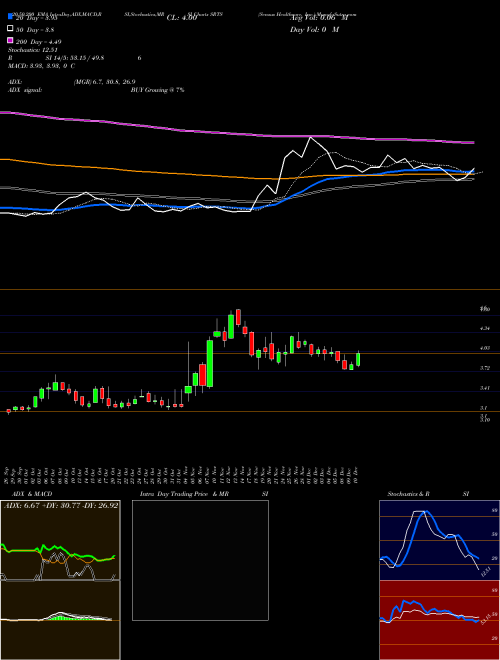Click the 3.72 price axis label
Screen dimensions: 500x660
pos(484,368)
